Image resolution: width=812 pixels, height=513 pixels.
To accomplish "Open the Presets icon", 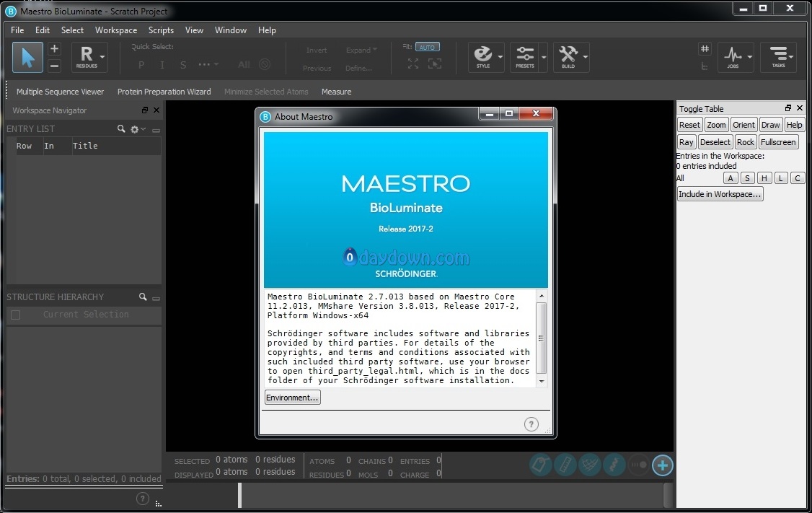I will tap(524, 56).
